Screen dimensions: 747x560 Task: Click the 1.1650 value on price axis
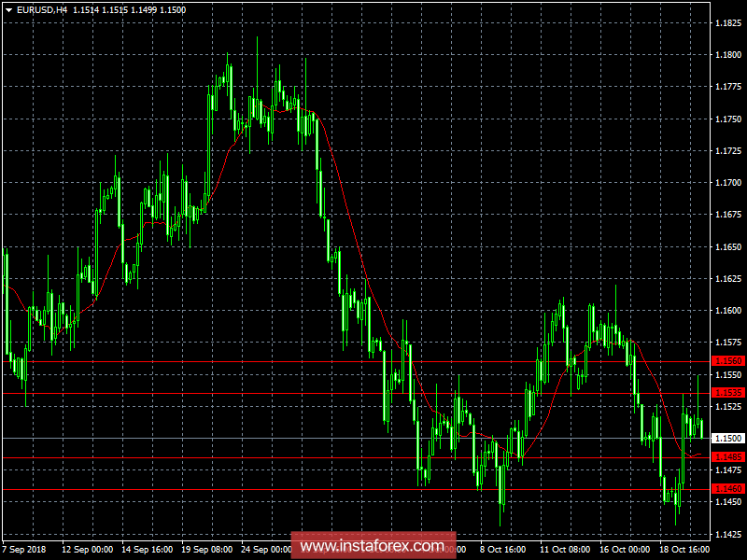[x=727, y=247]
